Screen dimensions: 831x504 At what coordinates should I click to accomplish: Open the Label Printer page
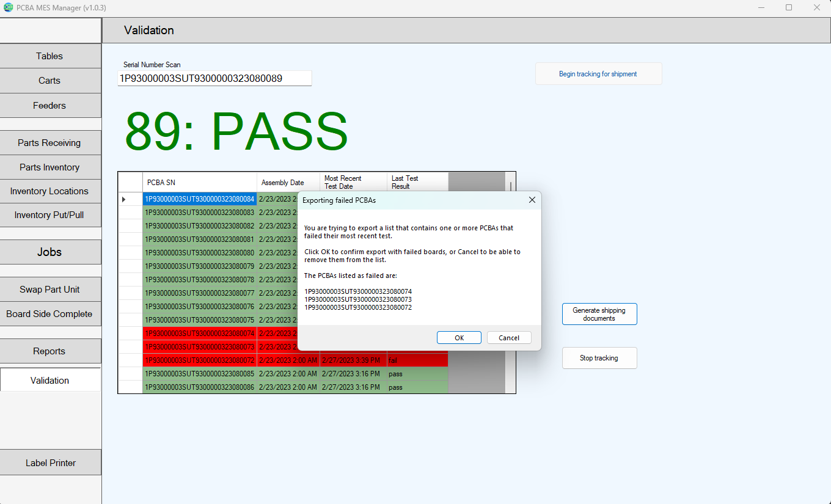50,463
